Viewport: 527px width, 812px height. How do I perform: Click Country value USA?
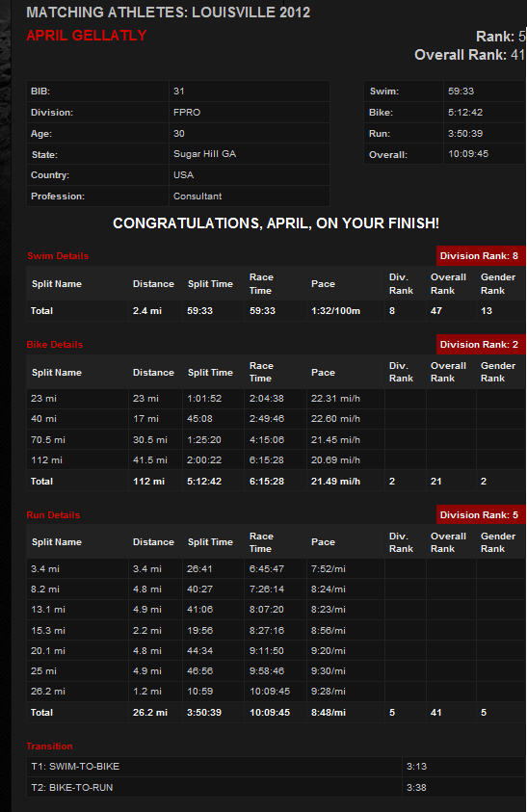coord(183,175)
